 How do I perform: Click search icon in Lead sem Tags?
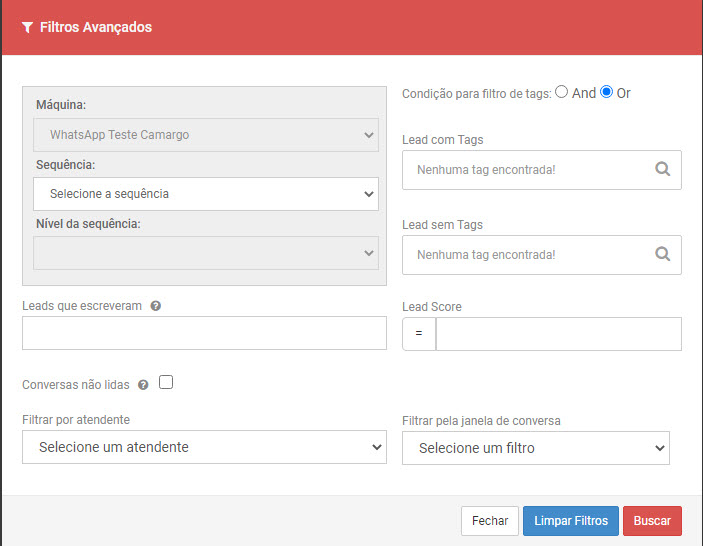pos(662,254)
